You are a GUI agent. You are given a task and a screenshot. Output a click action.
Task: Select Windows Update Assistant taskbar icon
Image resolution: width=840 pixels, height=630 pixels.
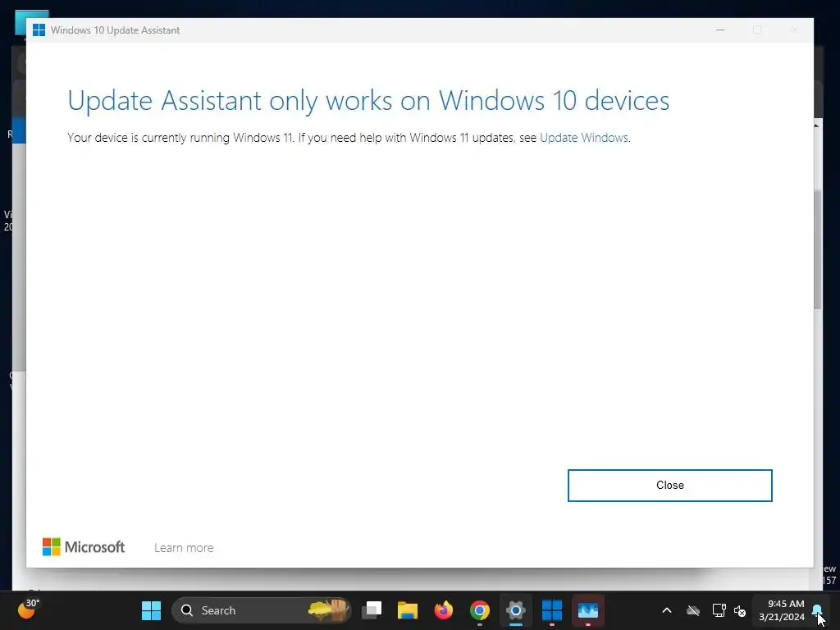[552, 610]
